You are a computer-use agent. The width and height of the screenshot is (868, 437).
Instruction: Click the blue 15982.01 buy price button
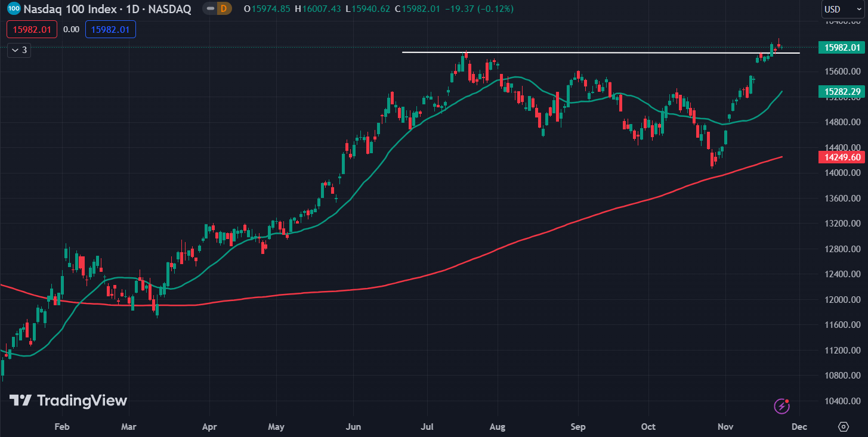point(110,29)
